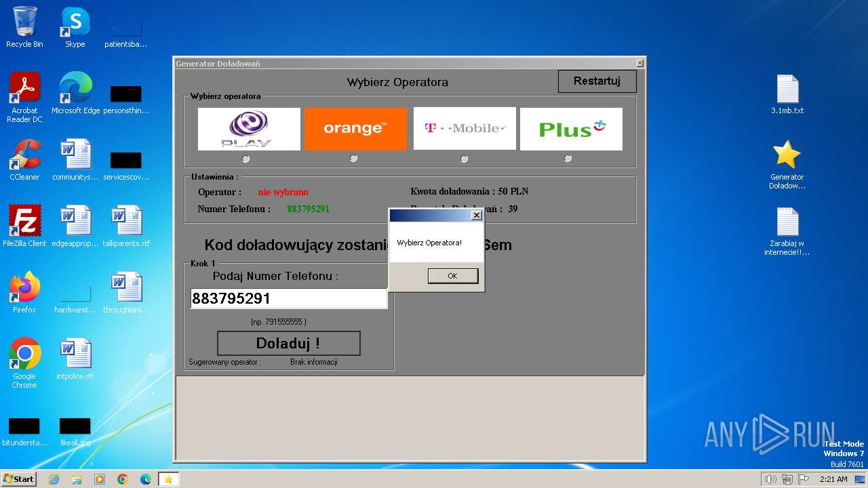
Task: Select the edgeapprop... Word document icon
Action: point(75,226)
